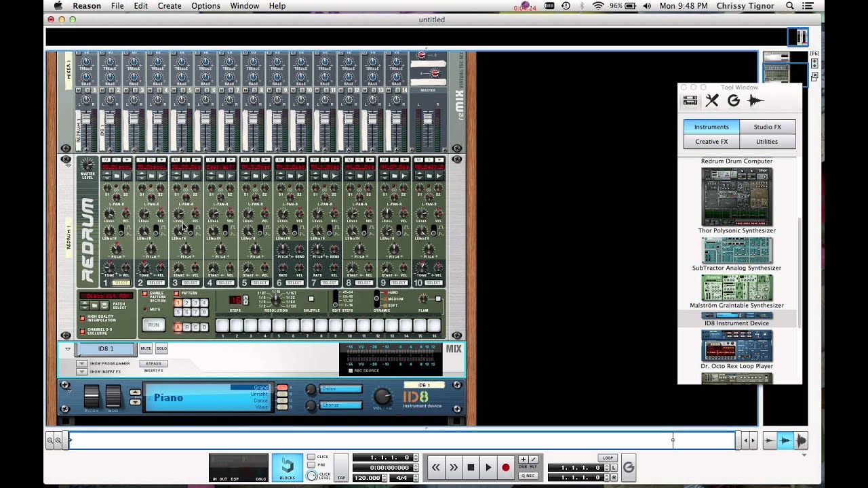The width and height of the screenshot is (868, 488).
Task: Click the Q REC button
Action: coord(528,476)
